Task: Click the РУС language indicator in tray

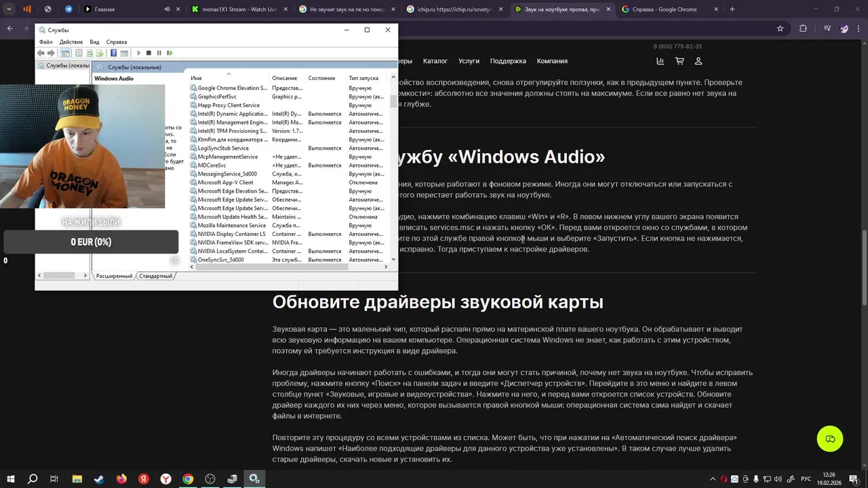Action: coord(806,479)
